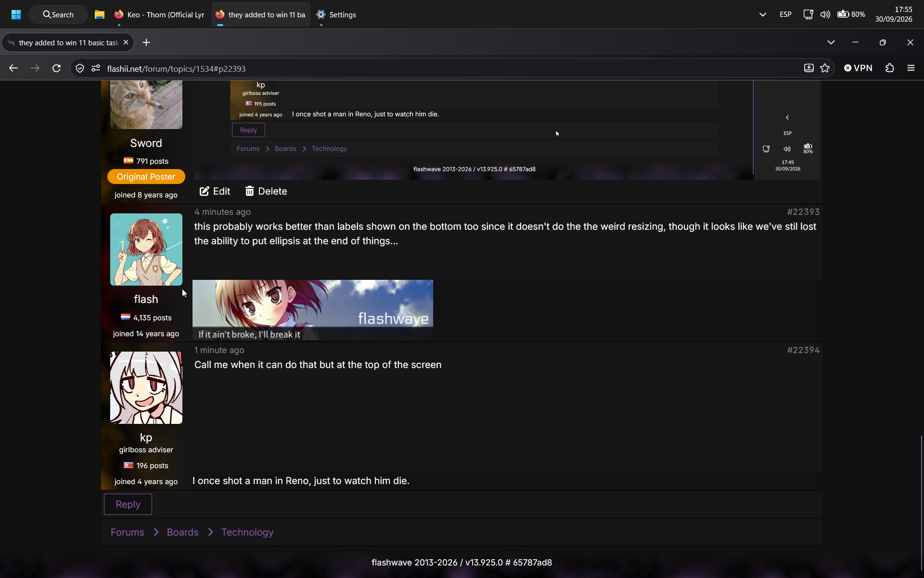The width and height of the screenshot is (924, 578).
Task: Click the taskbar Search box
Action: tap(58, 14)
